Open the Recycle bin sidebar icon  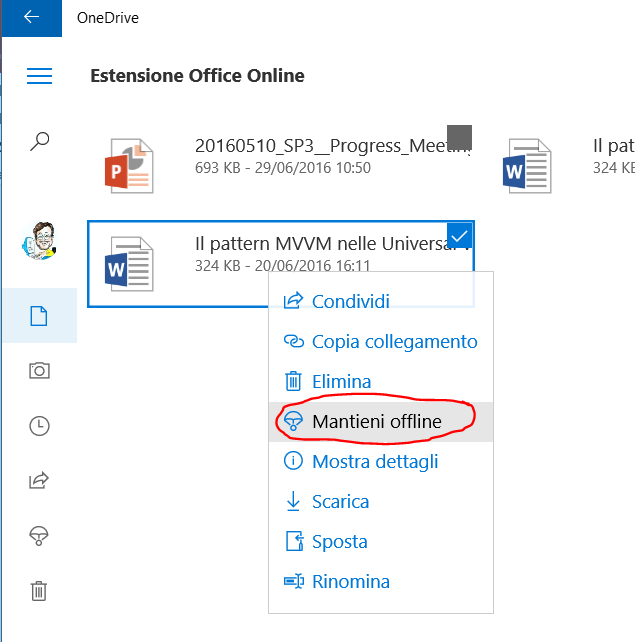(39, 591)
